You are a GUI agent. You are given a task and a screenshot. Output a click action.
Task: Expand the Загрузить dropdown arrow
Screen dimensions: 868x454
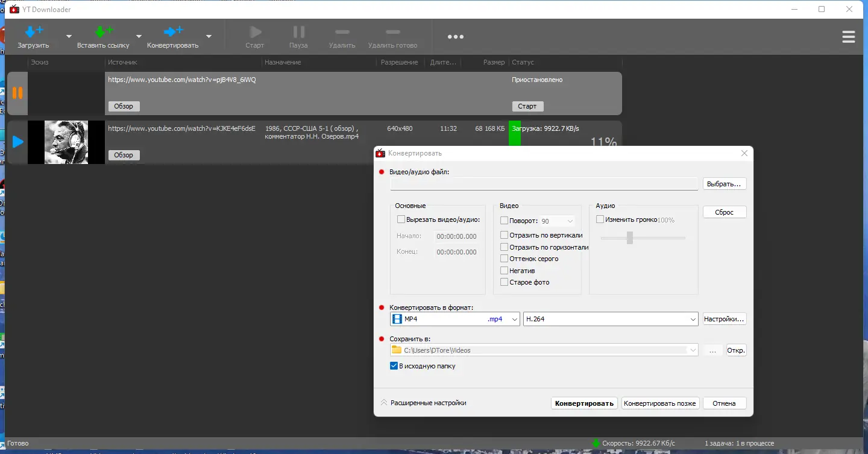pos(68,36)
